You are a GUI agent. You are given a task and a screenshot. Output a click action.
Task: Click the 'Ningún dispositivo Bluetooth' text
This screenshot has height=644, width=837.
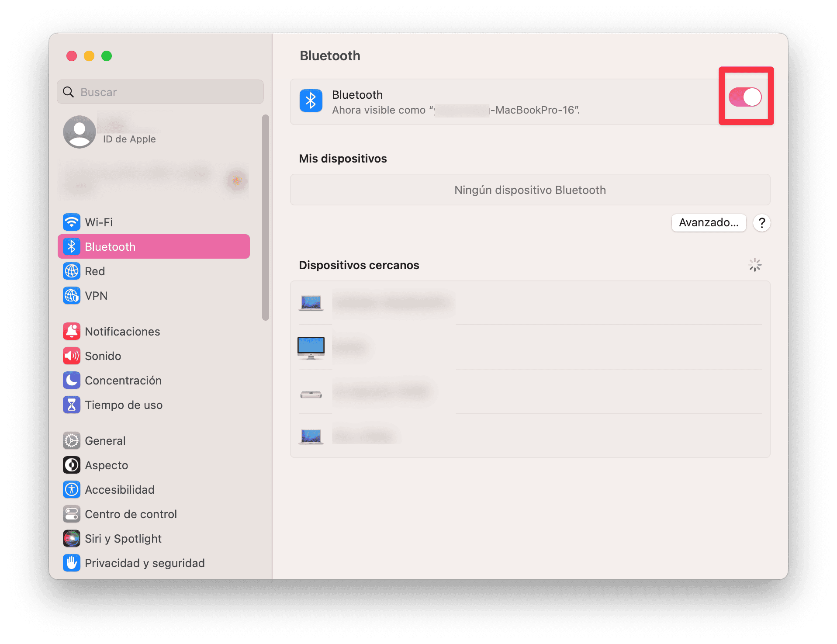click(530, 190)
